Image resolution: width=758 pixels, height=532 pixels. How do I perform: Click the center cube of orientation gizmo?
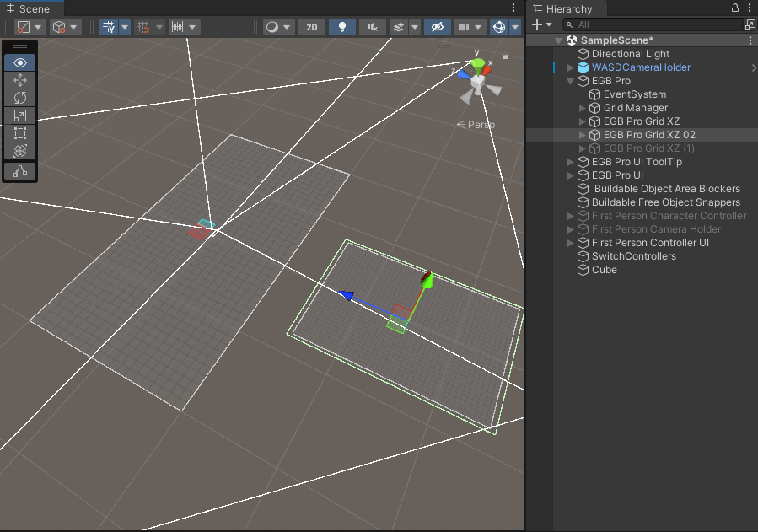[477, 83]
